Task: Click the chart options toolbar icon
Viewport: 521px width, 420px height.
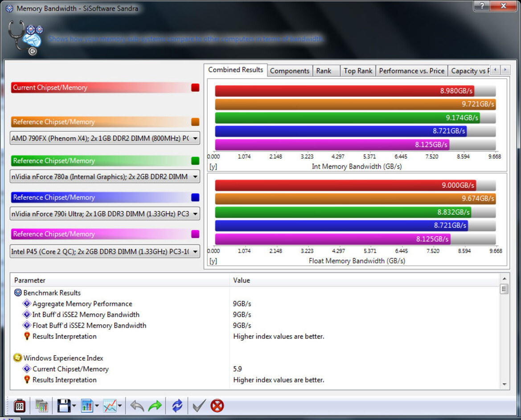Action: [41, 406]
